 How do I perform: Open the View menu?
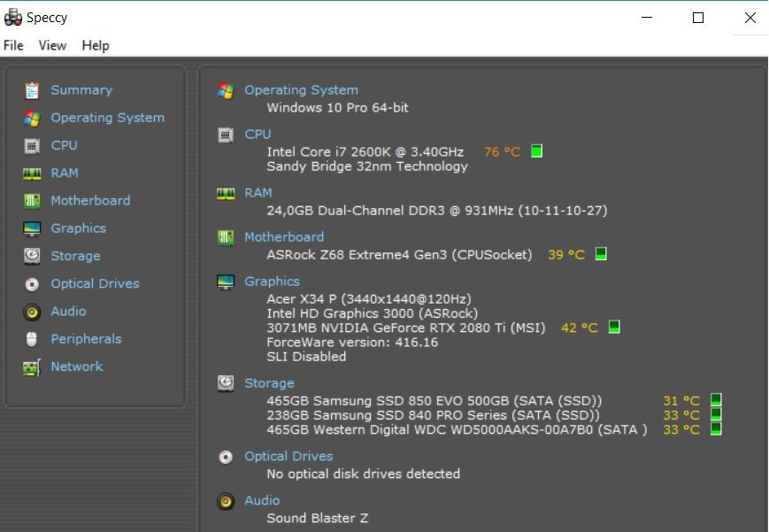(x=52, y=46)
